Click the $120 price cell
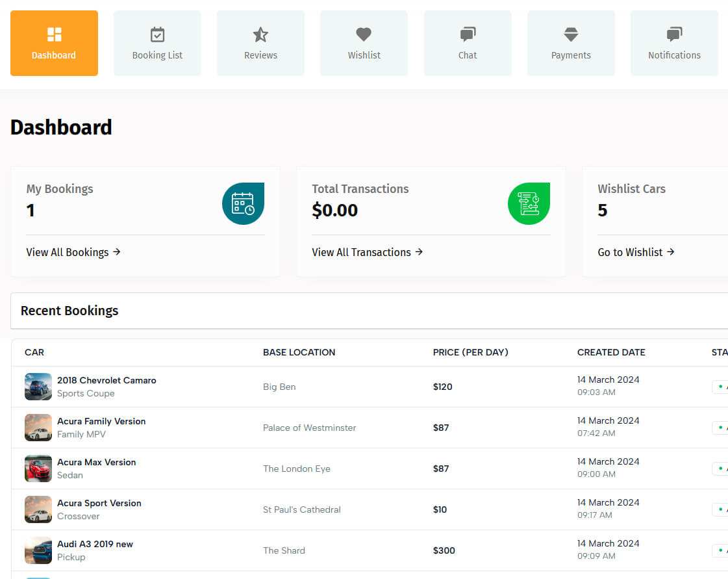 (x=442, y=387)
